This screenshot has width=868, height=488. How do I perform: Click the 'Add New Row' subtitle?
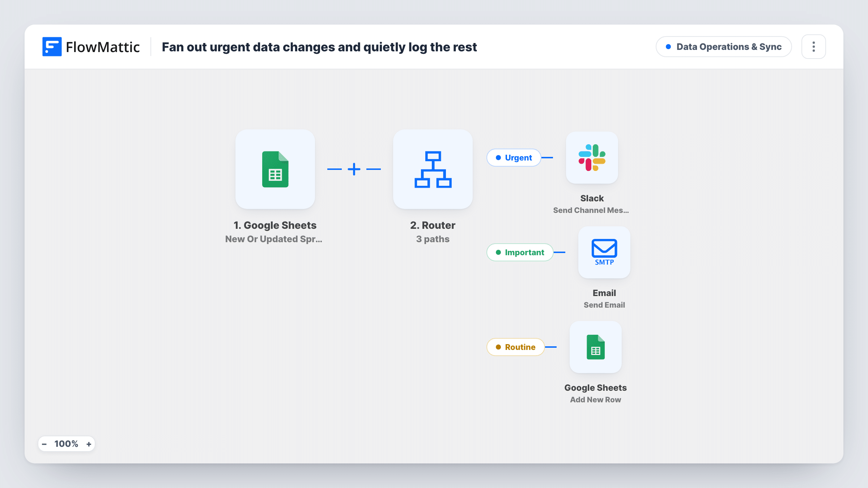click(x=596, y=399)
